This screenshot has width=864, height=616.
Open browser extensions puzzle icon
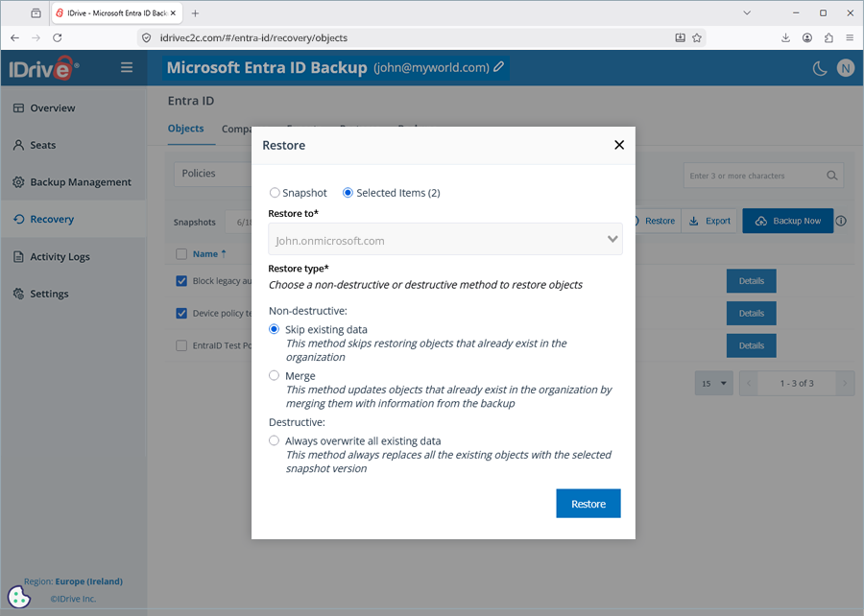coord(828,37)
